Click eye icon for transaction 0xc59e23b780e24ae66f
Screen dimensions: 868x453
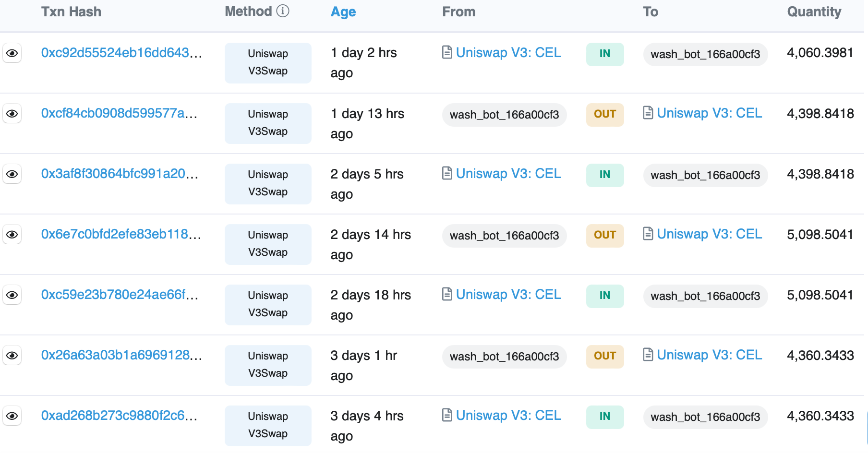12,295
